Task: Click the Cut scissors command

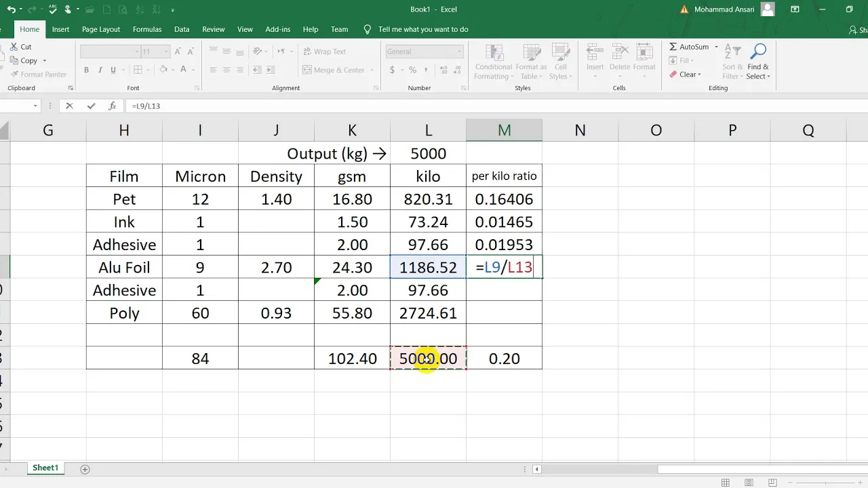Action: [20, 47]
